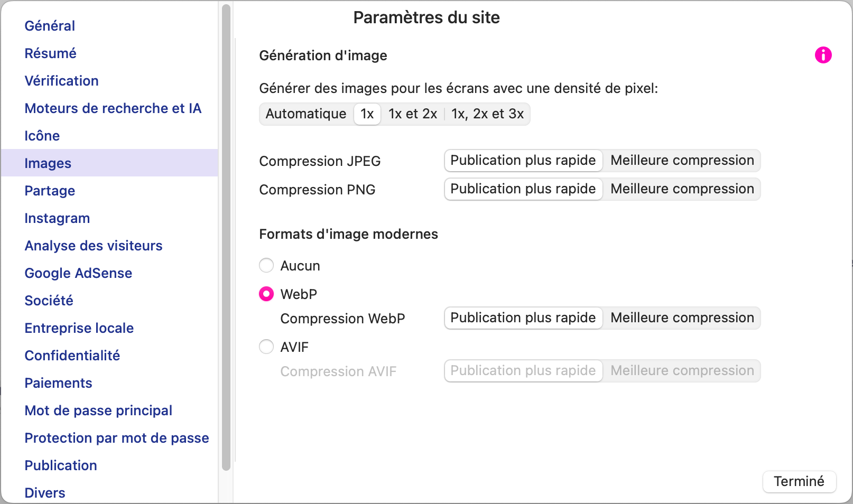Choose 1x, 2x et 3x density
This screenshot has width=853, height=504.
(x=487, y=114)
